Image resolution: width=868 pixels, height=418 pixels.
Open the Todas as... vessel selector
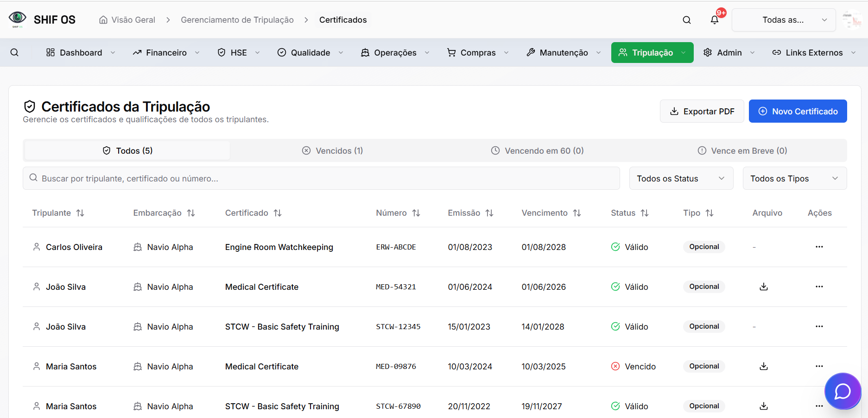click(783, 20)
